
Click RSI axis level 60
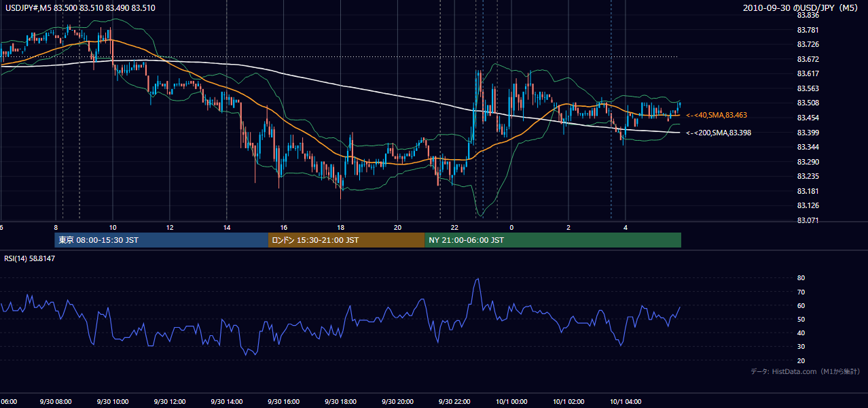801,305
